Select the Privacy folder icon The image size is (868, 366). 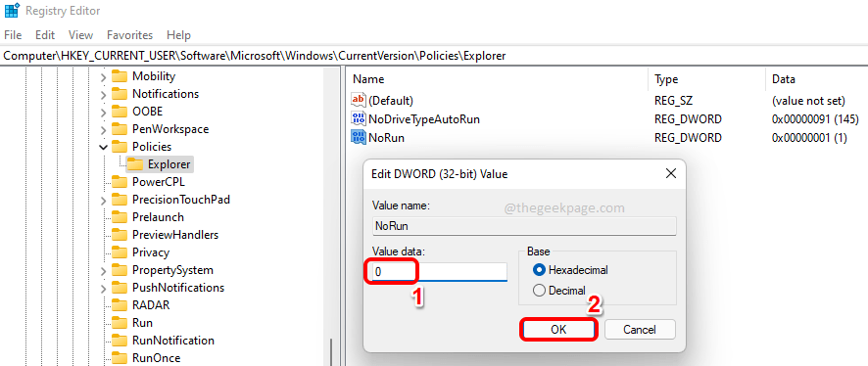(x=119, y=252)
